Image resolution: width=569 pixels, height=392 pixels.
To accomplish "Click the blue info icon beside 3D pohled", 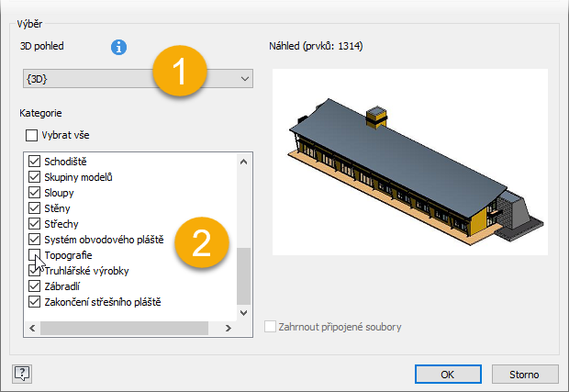I will coord(118,47).
